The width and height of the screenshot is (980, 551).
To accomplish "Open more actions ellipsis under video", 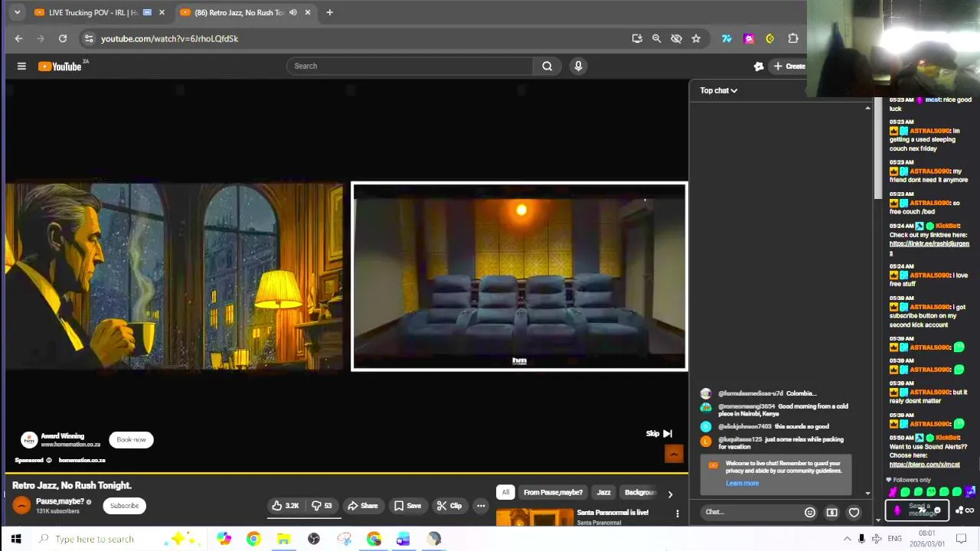I will [x=481, y=506].
